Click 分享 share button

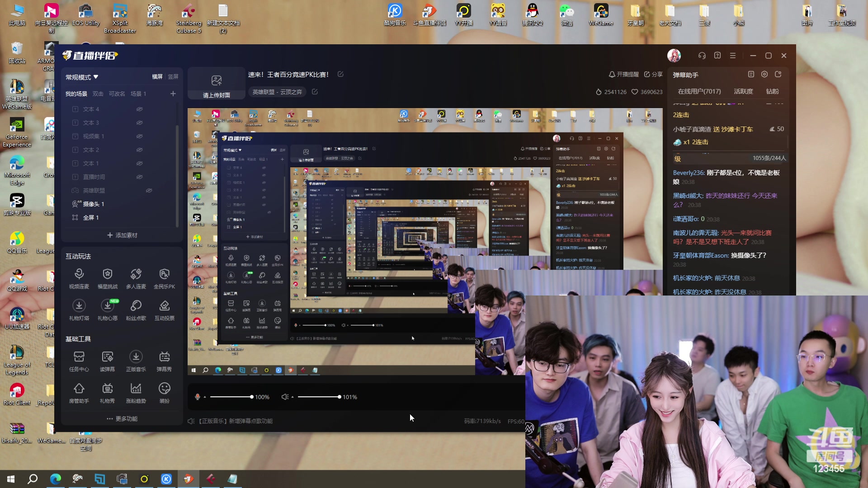point(653,74)
